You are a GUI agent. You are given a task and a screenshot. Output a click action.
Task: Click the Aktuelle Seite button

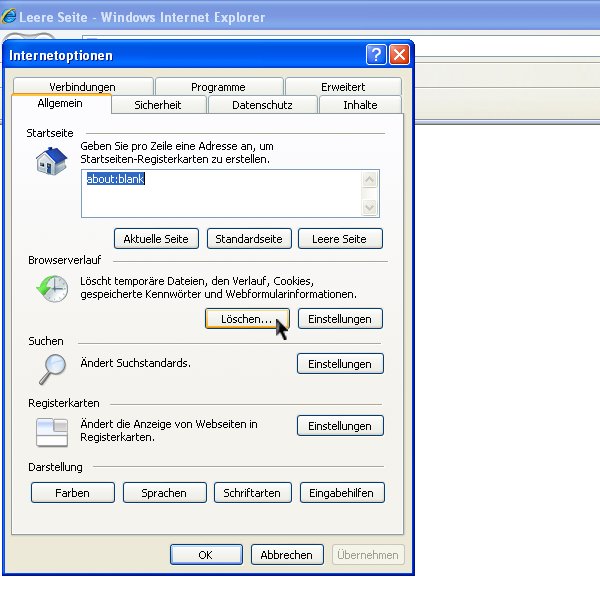pos(156,239)
